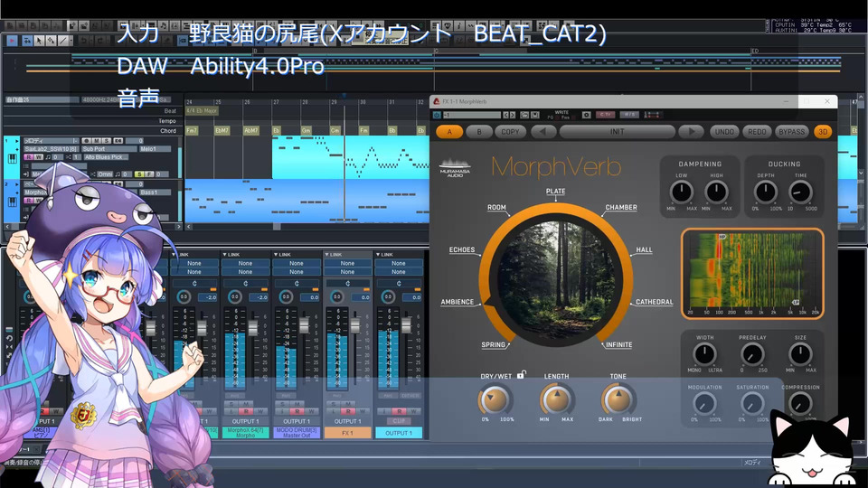This screenshot has height=488, width=868.
Task: Select the FX 1 channel name label
Action: 347,433
